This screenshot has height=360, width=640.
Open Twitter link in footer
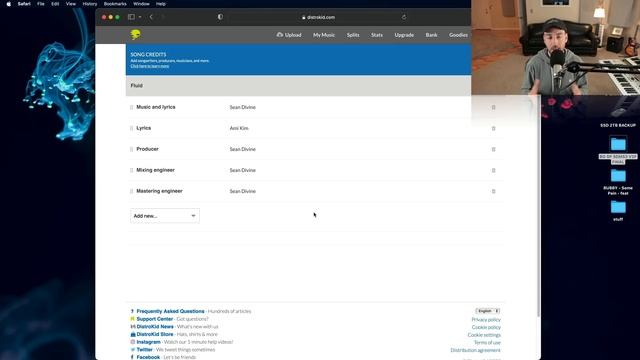click(x=144, y=350)
